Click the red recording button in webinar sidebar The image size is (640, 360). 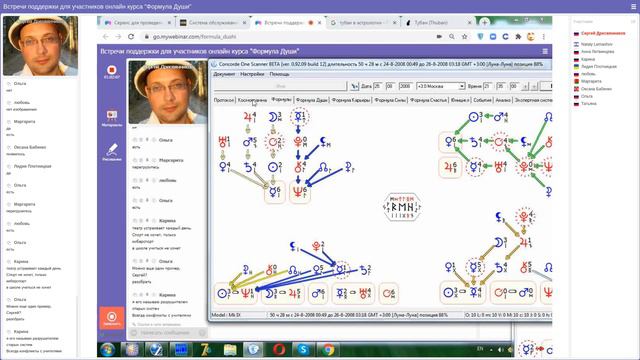(111, 71)
